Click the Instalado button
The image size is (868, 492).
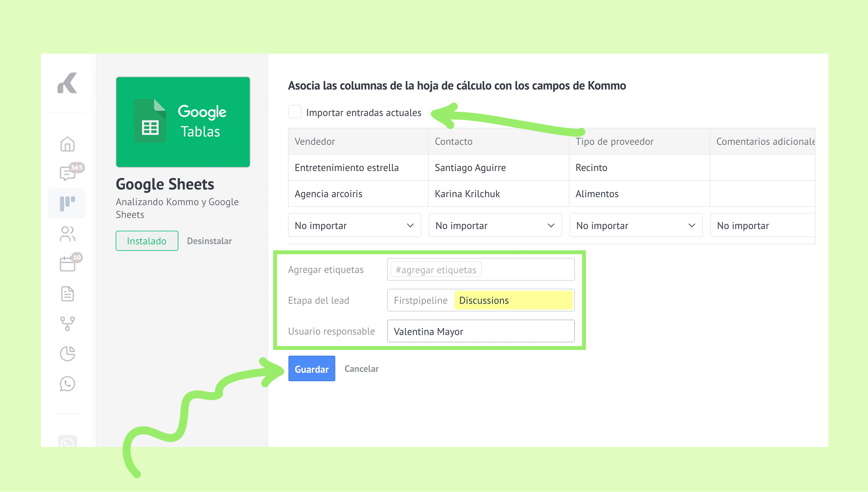click(146, 241)
